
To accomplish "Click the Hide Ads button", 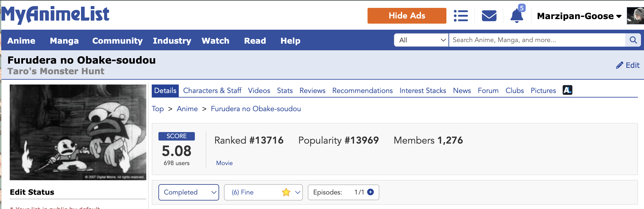I will [407, 16].
